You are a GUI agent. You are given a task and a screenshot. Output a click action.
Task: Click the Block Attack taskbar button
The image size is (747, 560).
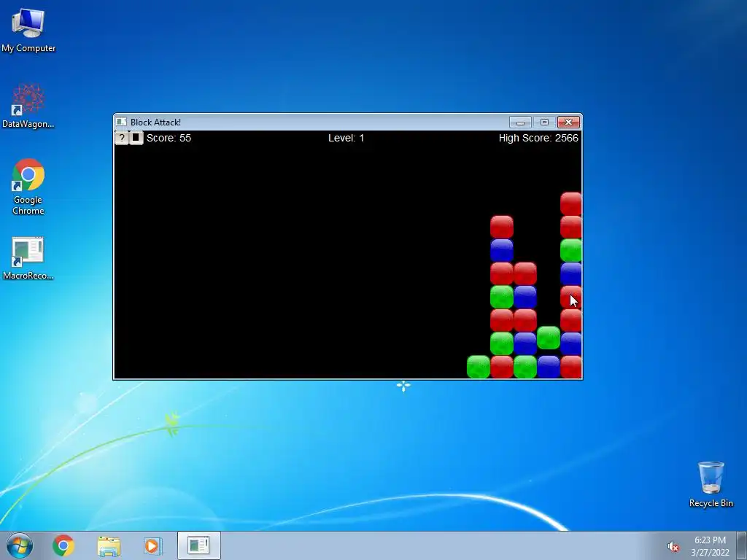click(x=198, y=545)
